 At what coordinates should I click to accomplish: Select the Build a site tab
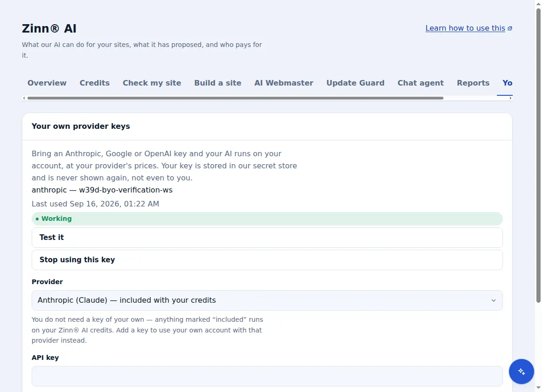click(218, 83)
